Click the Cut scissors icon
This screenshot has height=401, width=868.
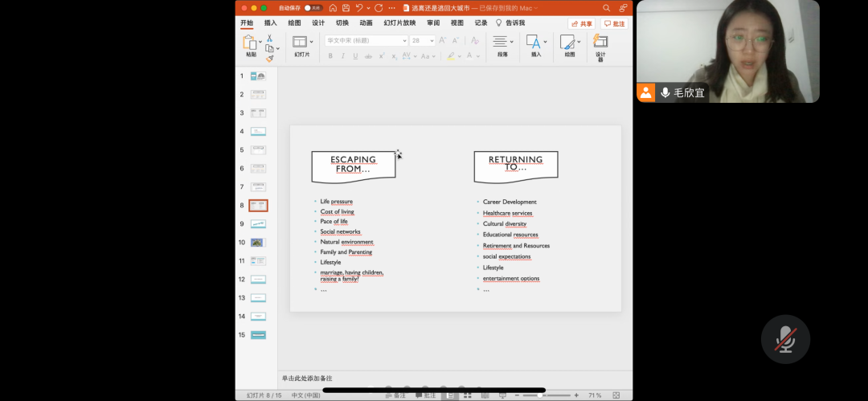(x=270, y=38)
